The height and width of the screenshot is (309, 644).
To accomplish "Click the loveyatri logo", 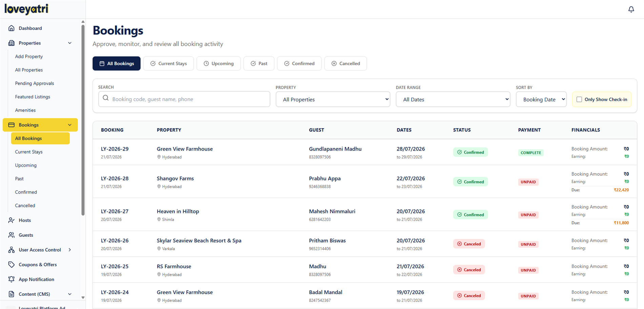I will [x=26, y=9].
